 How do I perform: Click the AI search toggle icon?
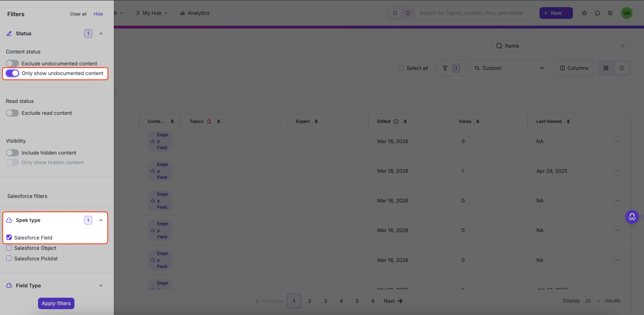coord(408,13)
